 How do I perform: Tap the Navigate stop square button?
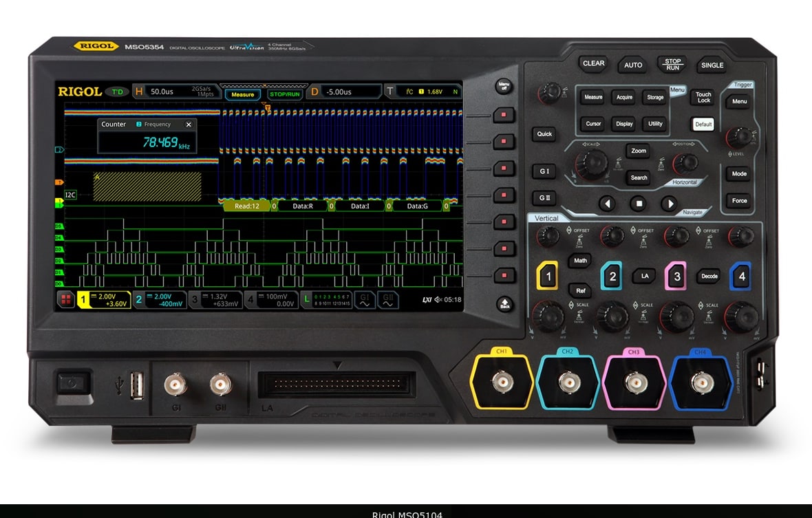[x=639, y=204]
